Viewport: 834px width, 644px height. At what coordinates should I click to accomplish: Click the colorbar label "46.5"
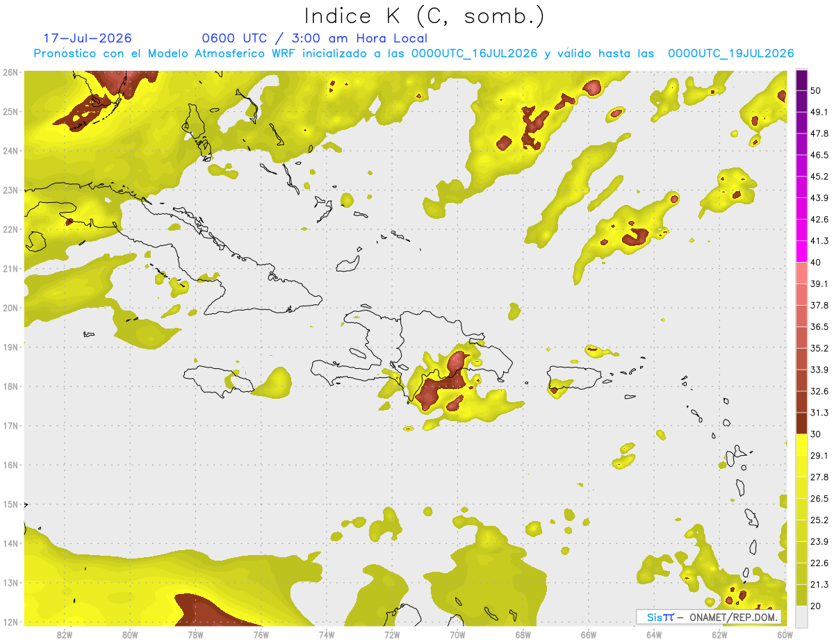[819, 154]
